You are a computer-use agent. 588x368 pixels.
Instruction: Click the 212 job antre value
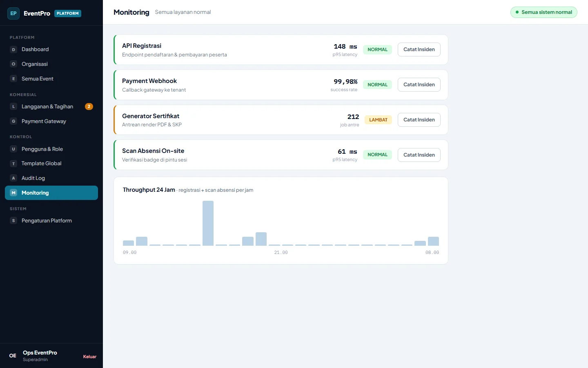(353, 117)
